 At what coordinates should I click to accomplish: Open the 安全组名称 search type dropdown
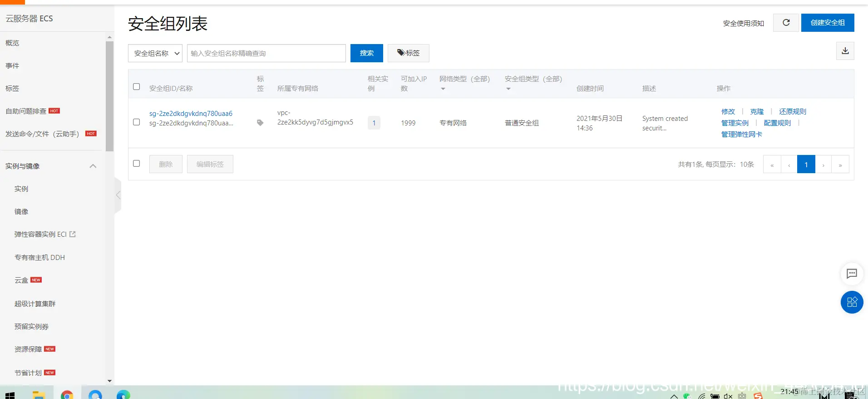tap(155, 53)
